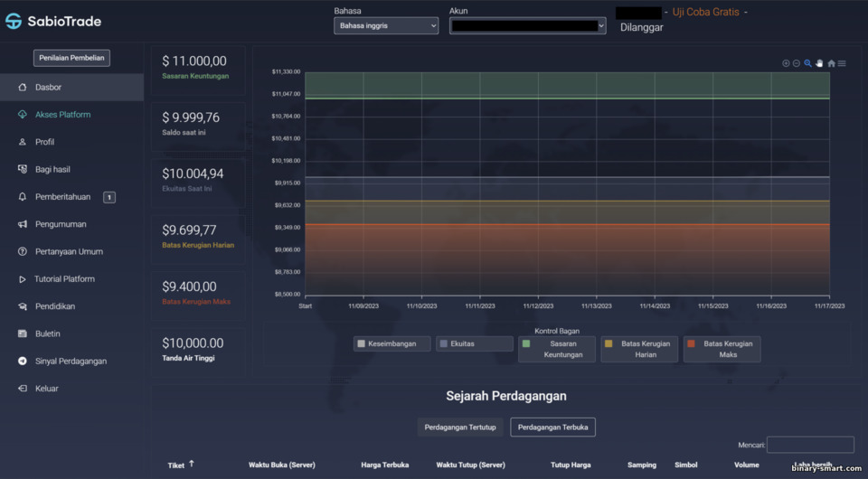Click Waktu Buka (Server) column header
The width and height of the screenshot is (868, 479).
282,465
